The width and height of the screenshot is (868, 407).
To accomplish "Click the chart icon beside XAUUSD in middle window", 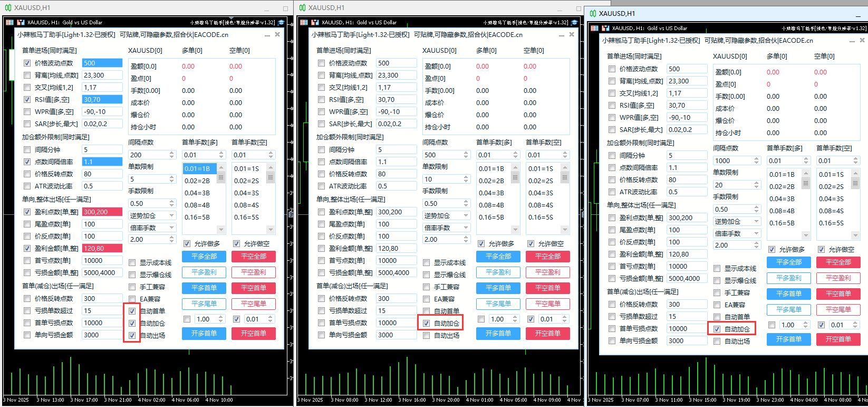I will coord(315,23).
